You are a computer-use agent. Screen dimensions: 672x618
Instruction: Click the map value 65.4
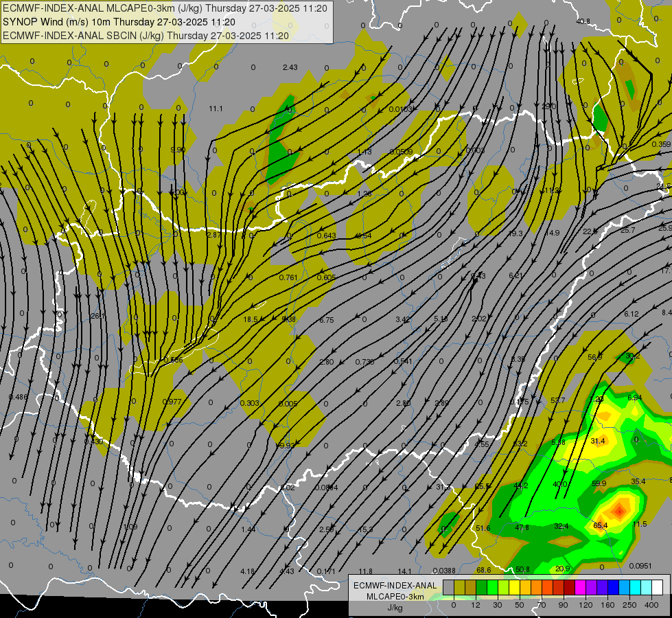pos(601,525)
